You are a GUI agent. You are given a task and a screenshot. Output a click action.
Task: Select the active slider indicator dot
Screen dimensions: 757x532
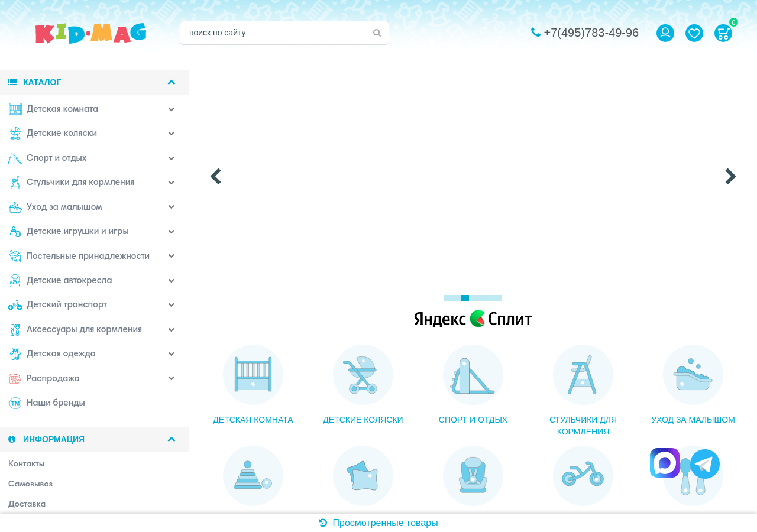click(465, 298)
